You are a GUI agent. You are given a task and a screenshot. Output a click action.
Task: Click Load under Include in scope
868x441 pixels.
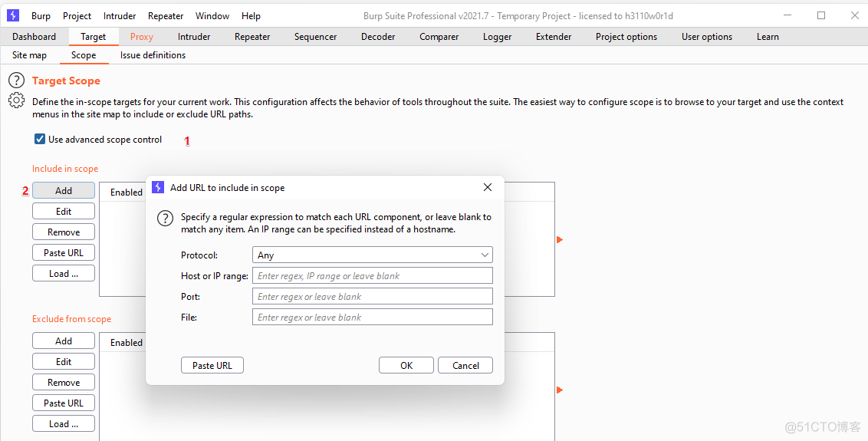(x=64, y=274)
